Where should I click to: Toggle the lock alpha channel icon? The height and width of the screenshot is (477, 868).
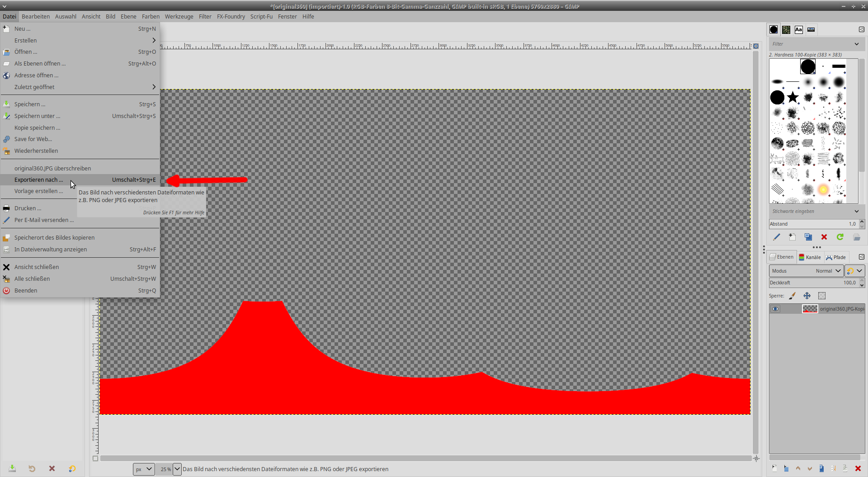pyautogui.click(x=822, y=296)
